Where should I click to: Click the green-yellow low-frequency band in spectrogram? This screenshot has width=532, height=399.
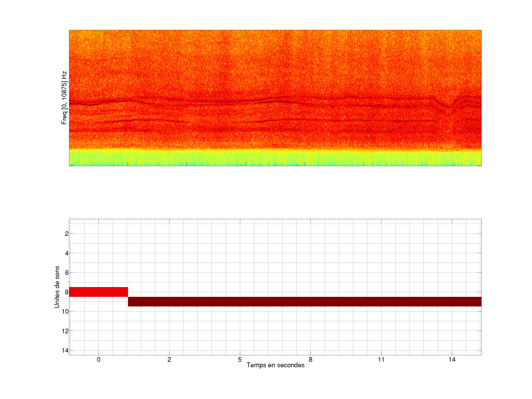click(x=275, y=158)
